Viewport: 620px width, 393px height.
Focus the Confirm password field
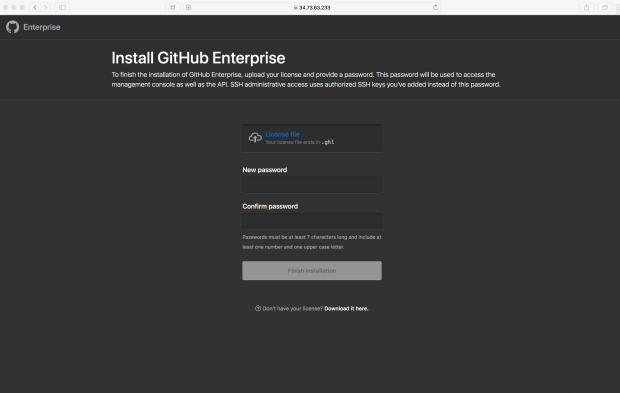point(312,221)
